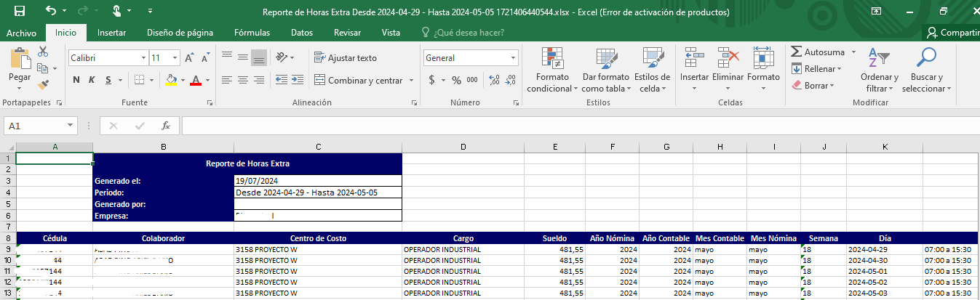Increase font size with large A icon
The image size is (980, 300).
click(188, 58)
